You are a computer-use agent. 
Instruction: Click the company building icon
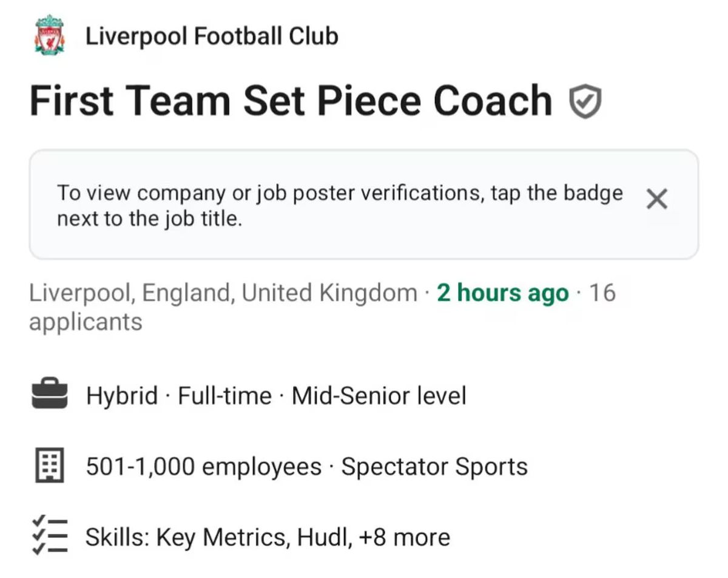49,467
